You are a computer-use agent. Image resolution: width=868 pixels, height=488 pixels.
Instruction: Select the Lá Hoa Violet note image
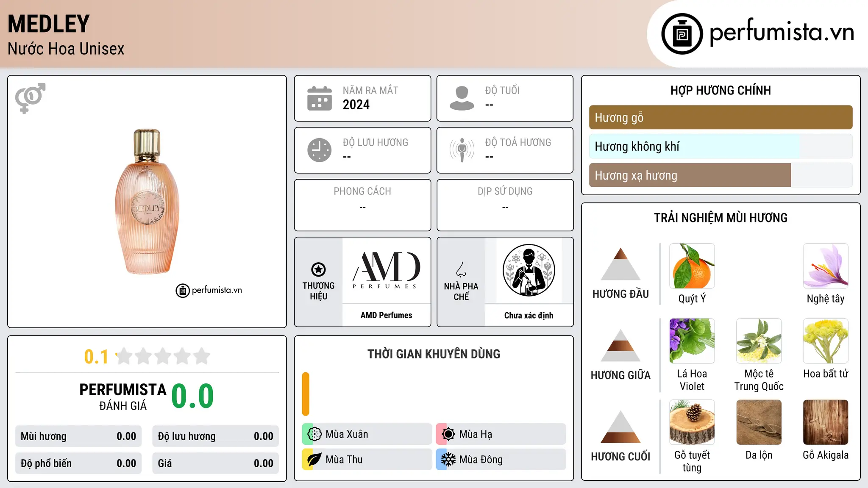(692, 341)
